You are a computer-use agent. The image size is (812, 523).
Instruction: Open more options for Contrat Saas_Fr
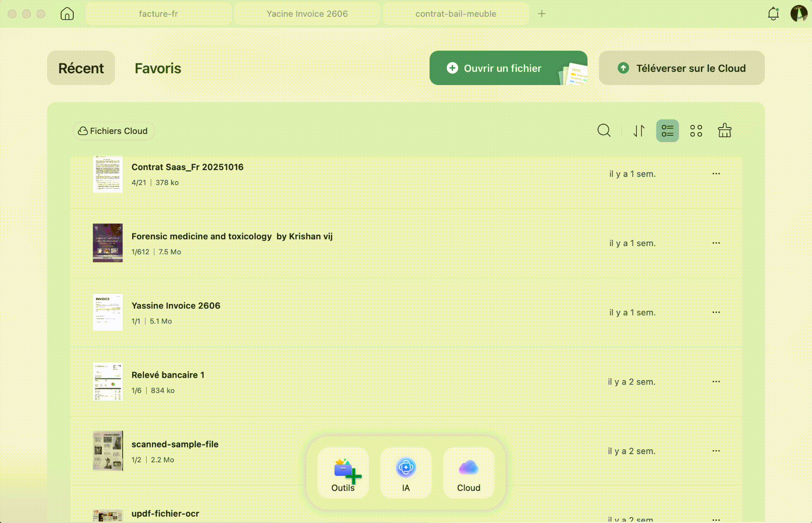pos(716,174)
